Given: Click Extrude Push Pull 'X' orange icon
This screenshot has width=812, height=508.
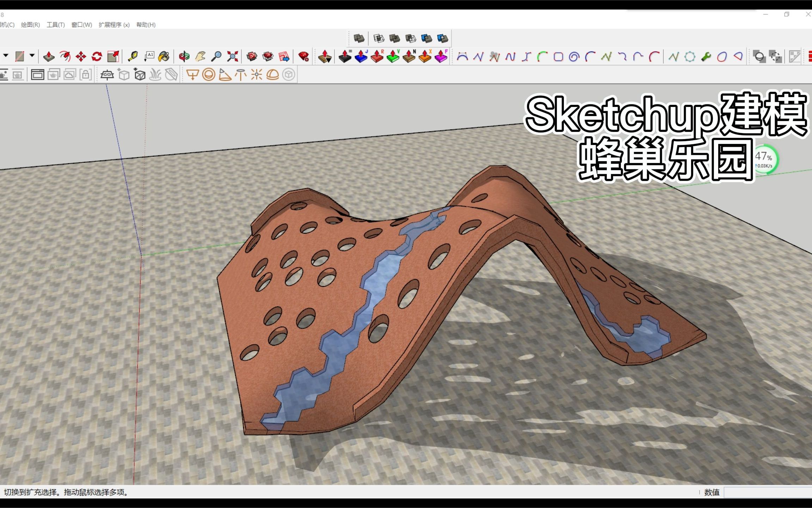Looking at the screenshot, I should tap(425, 56).
